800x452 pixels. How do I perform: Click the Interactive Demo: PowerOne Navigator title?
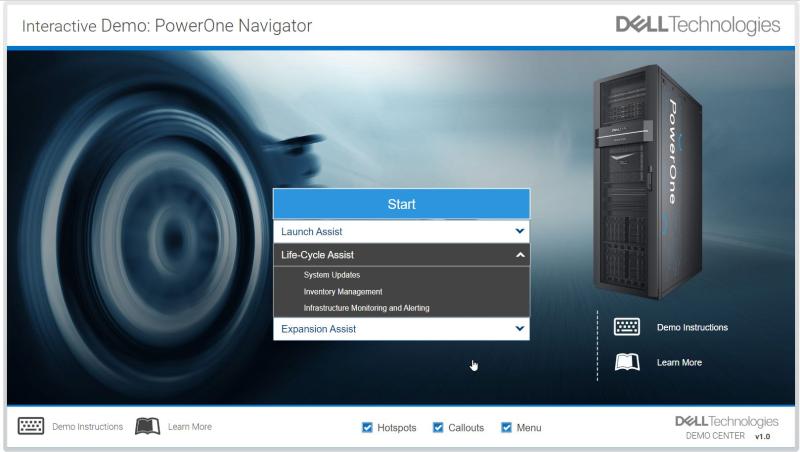167,26
